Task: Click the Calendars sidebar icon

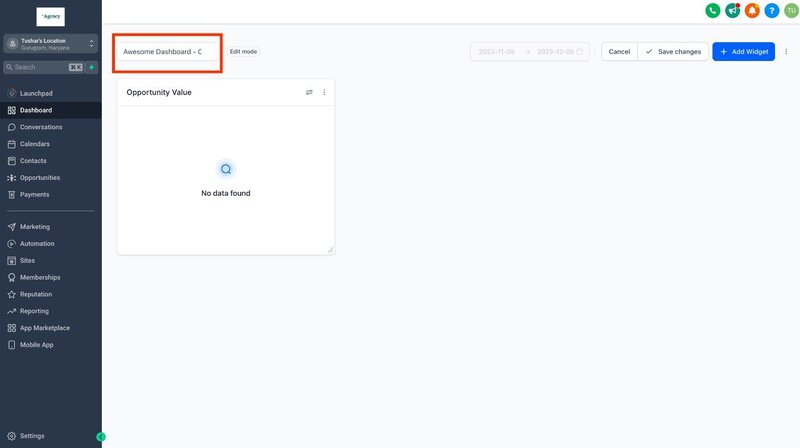Action: pyautogui.click(x=12, y=144)
